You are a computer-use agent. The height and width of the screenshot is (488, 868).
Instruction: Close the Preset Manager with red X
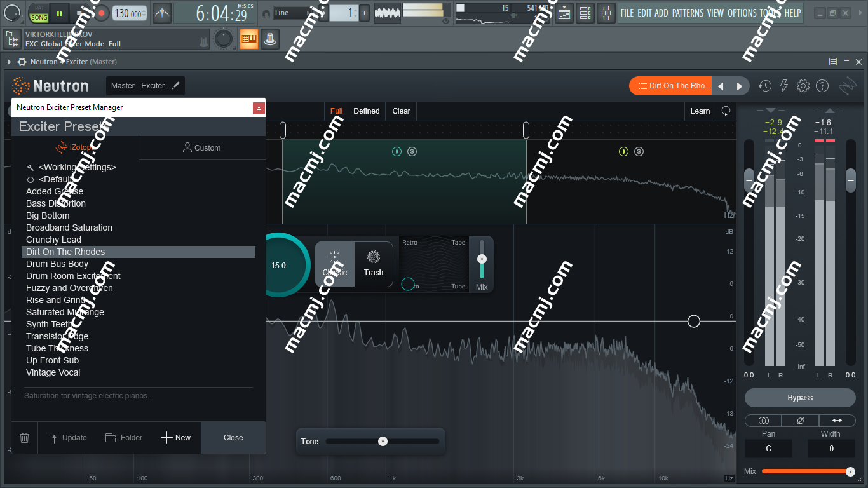pos(259,108)
